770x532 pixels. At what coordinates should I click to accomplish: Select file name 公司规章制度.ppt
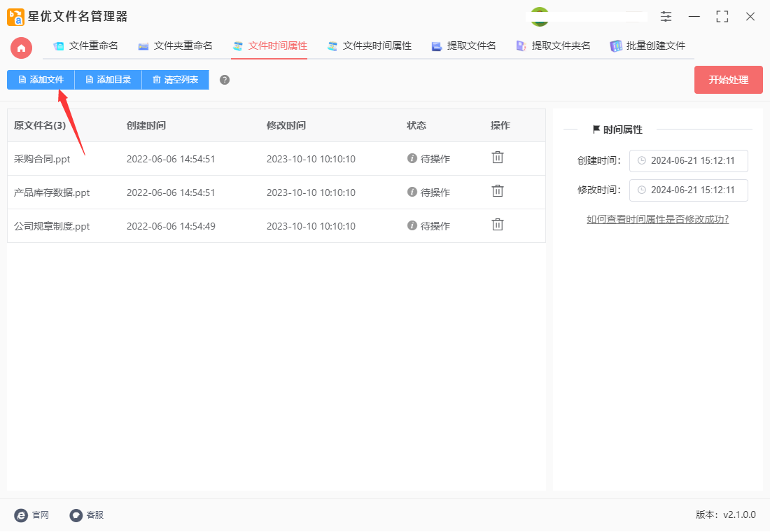pyautogui.click(x=52, y=226)
